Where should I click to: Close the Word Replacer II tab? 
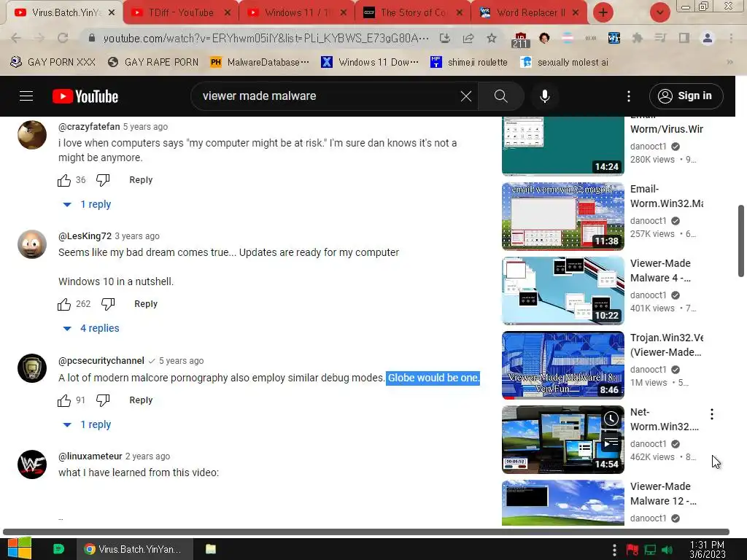point(576,12)
